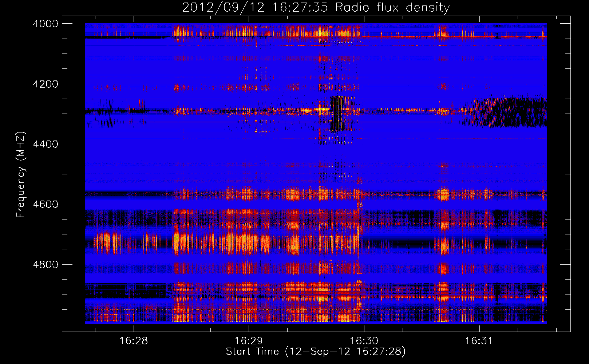Select the 4800 frequency axis label
Screen dimensions: 589x364
click(46, 264)
